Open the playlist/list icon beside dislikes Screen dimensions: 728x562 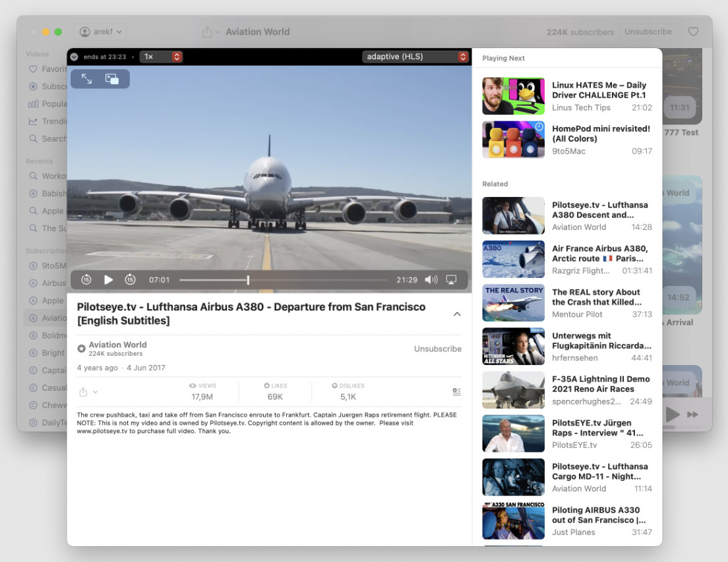point(457,392)
